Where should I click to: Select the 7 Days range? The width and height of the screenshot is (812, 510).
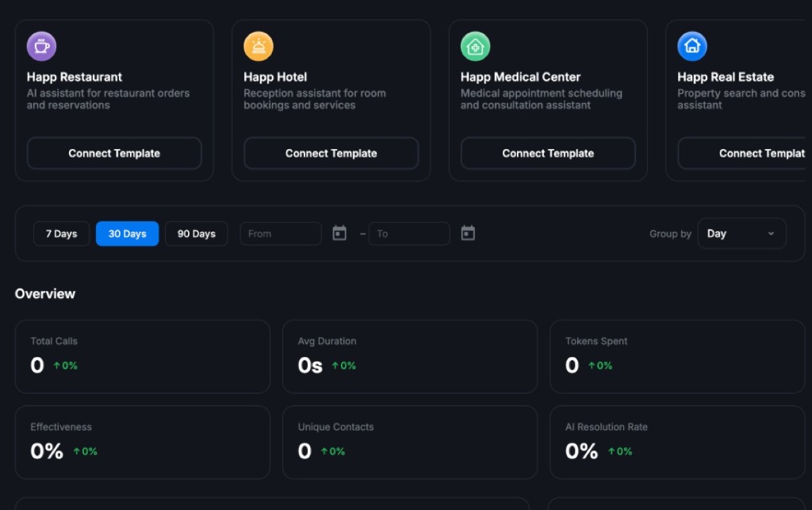point(62,234)
